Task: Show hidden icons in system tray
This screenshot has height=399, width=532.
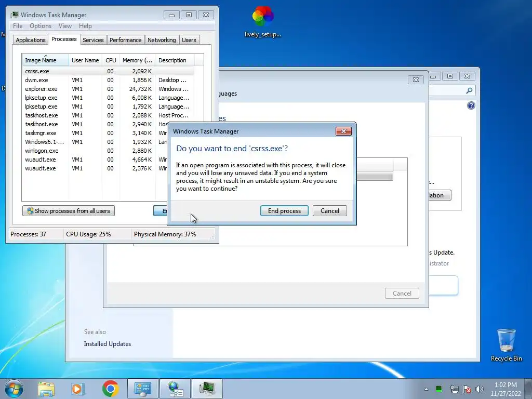Action: pos(426,389)
